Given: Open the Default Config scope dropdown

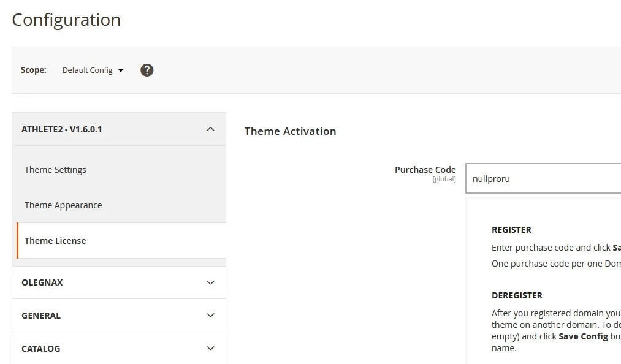Looking at the screenshot, I should (x=93, y=70).
